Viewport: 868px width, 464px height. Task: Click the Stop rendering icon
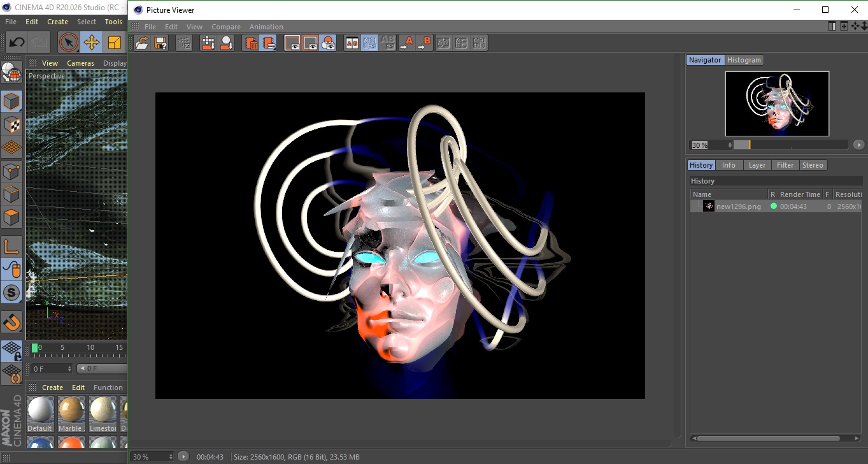click(x=184, y=43)
